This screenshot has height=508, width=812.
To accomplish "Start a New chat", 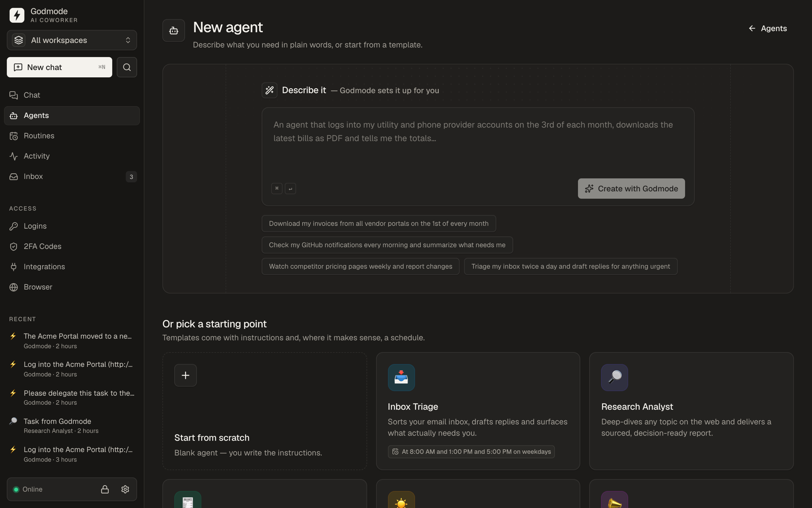I will [x=59, y=67].
